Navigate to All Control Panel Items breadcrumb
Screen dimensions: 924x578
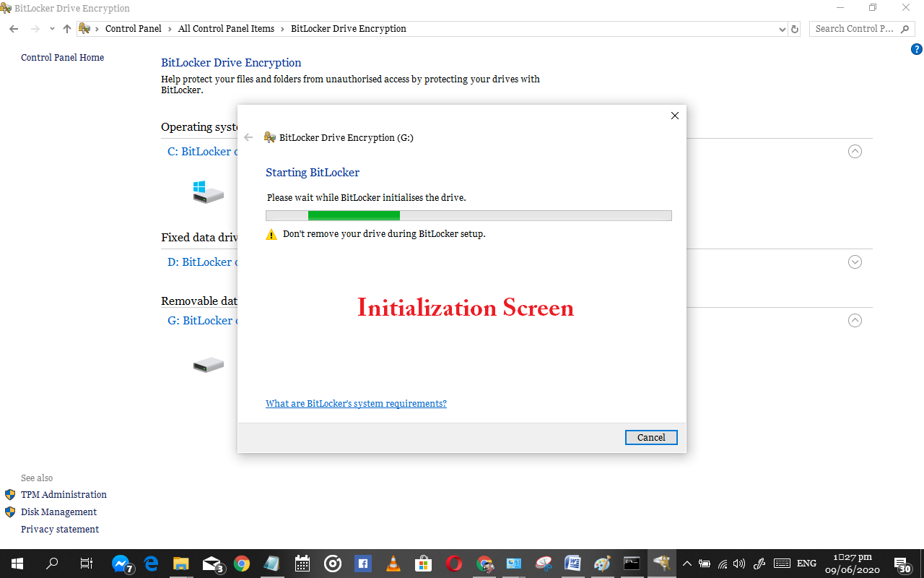(226, 28)
